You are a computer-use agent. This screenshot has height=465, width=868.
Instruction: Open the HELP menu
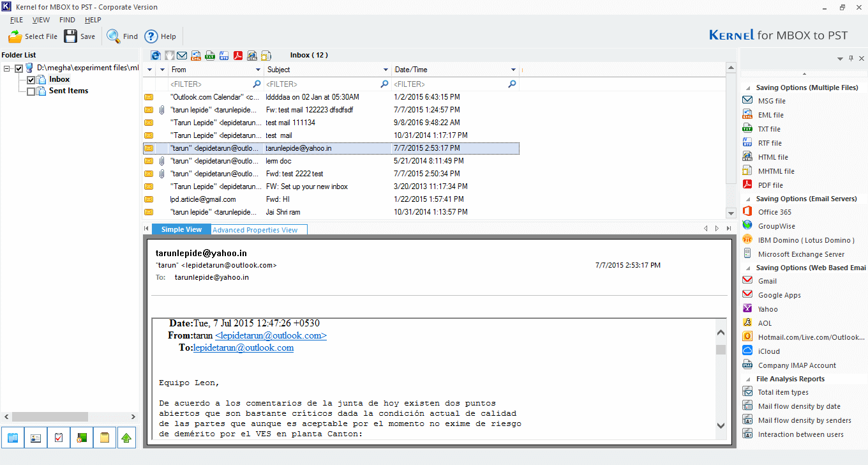click(x=93, y=20)
